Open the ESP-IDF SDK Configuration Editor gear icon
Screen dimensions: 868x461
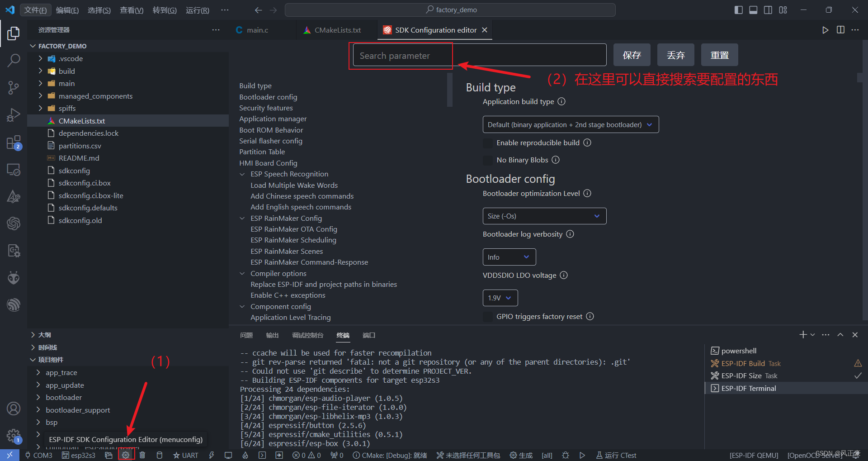tap(126, 455)
